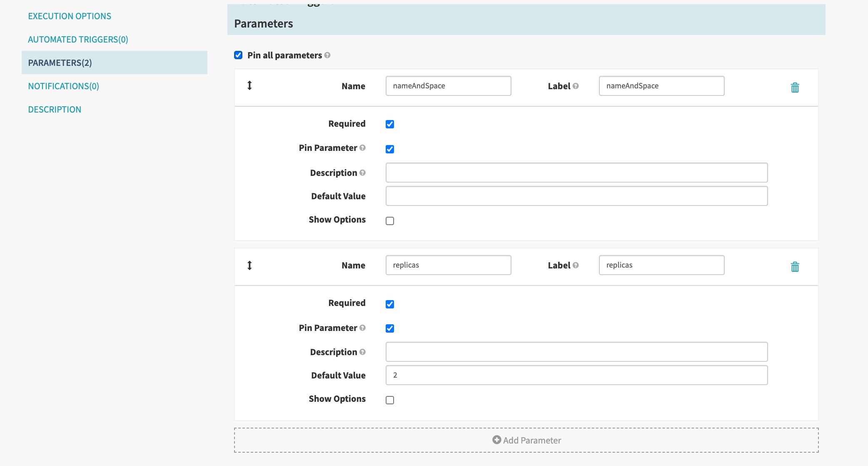Delete the nameAndSpace parameter via trash icon
Viewport: 868px width, 466px height.
tap(795, 88)
